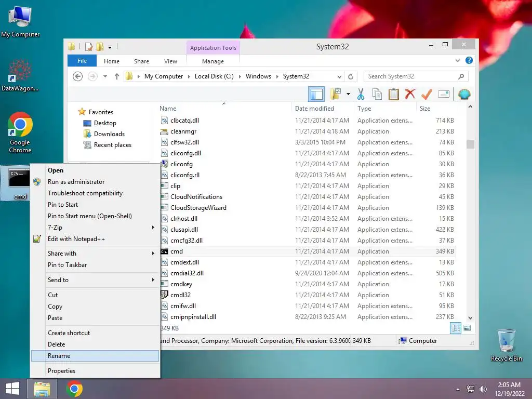Open the Recent locations dropdown arrow

tap(105, 76)
